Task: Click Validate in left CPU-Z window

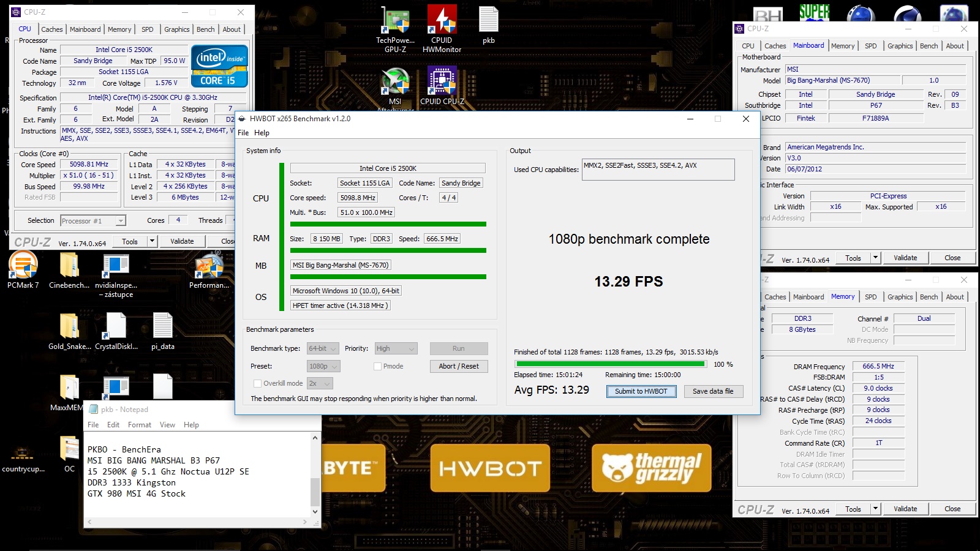Action: coord(182,241)
